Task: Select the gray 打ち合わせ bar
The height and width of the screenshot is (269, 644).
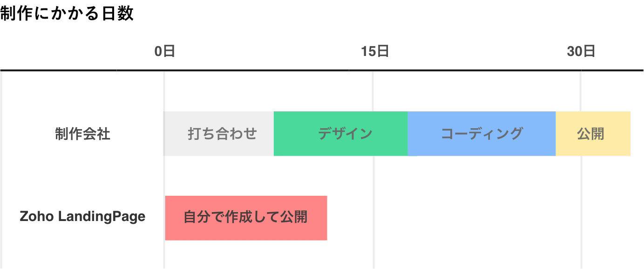Action: tap(219, 134)
